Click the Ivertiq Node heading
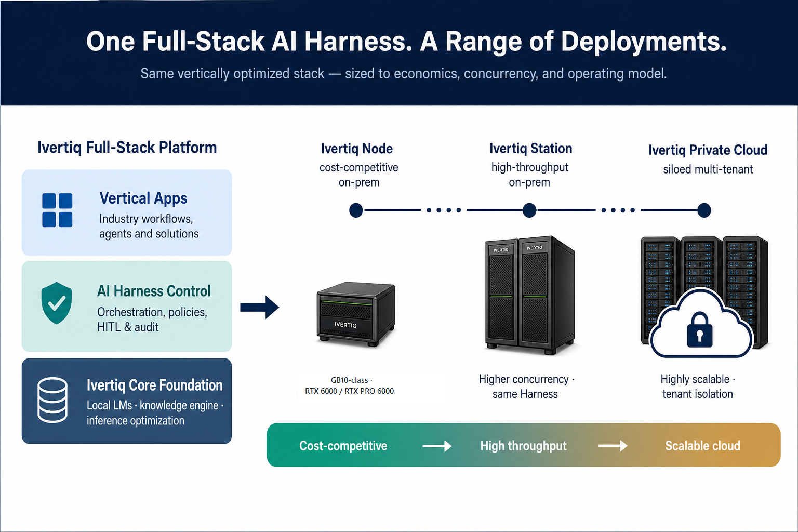The width and height of the screenshot is (798, 532). tap(357, 149)
